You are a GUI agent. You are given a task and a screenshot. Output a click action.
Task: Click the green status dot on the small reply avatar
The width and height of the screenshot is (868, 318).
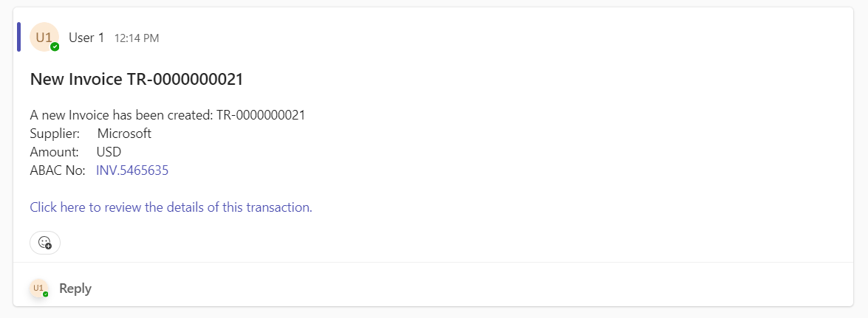(45, 294)
